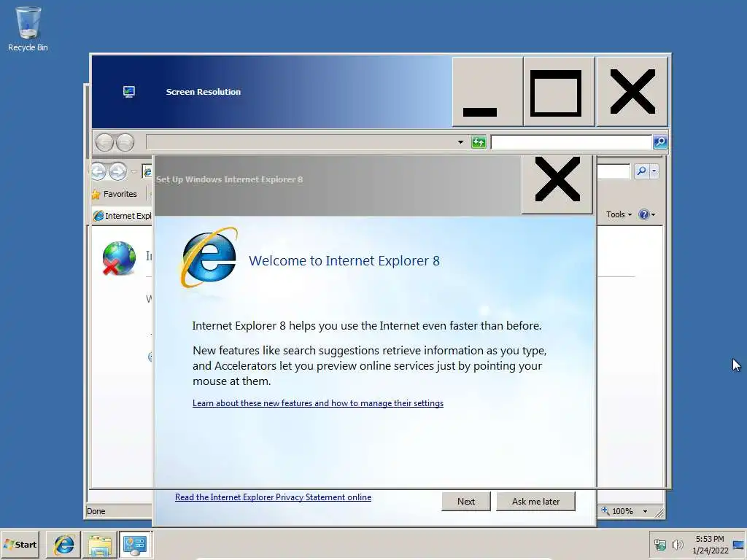Click the back arrow in Screen Resolution window
This screenshot has width=747, height=560.
pyautogui.click(x=104, y=142)
